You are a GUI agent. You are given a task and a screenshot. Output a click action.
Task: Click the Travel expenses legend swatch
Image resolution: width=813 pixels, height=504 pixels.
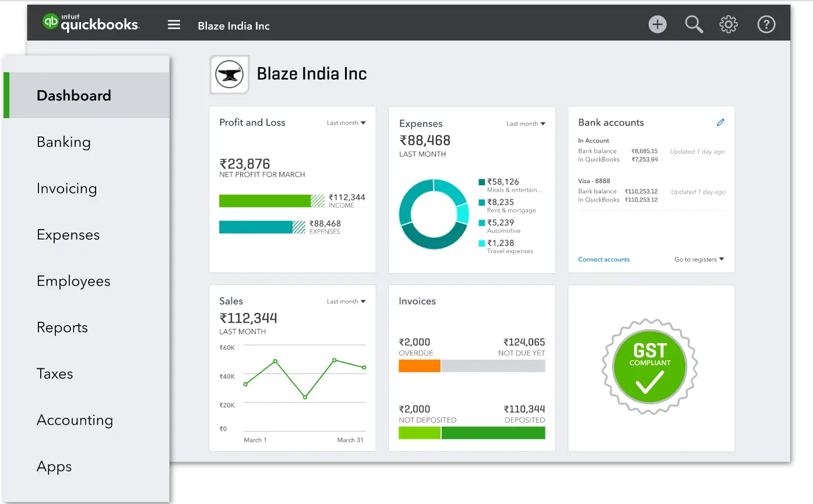tap(482, 244)
